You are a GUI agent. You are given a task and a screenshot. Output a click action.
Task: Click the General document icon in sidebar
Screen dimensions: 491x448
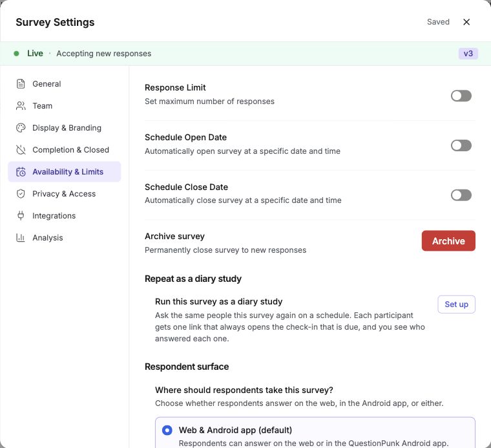pyautogui.click(x=21, y=84)
